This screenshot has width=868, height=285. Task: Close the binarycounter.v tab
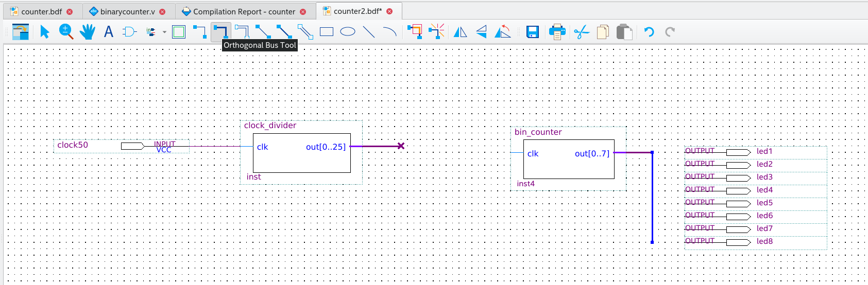(x=162, y=11)
